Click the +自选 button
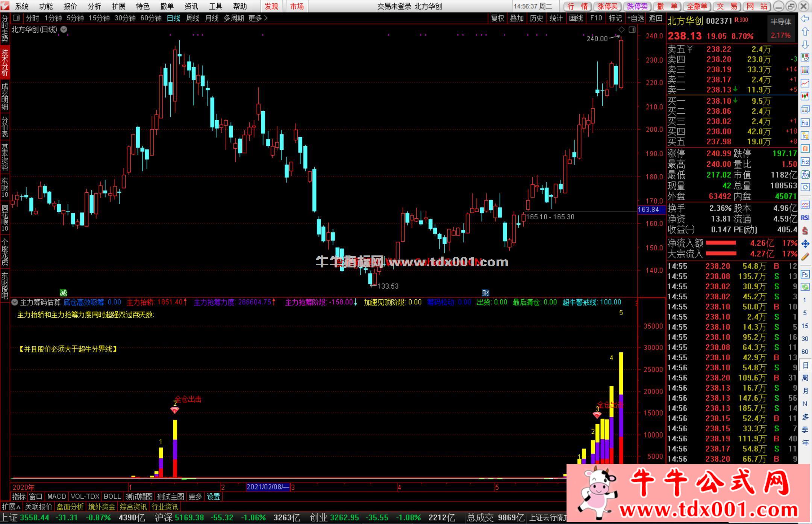This screenshot has height=524, width=812. [x=636, y=18]
